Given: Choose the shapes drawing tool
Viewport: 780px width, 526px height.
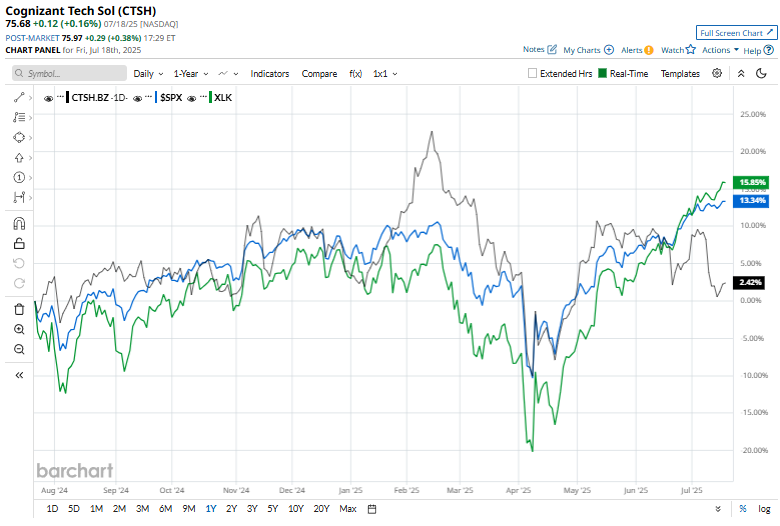Looking at the screenshot, I should [x=19, y=137].
